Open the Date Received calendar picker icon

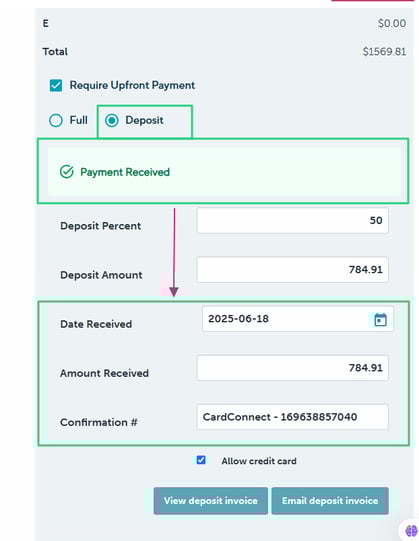coord(380,319)
